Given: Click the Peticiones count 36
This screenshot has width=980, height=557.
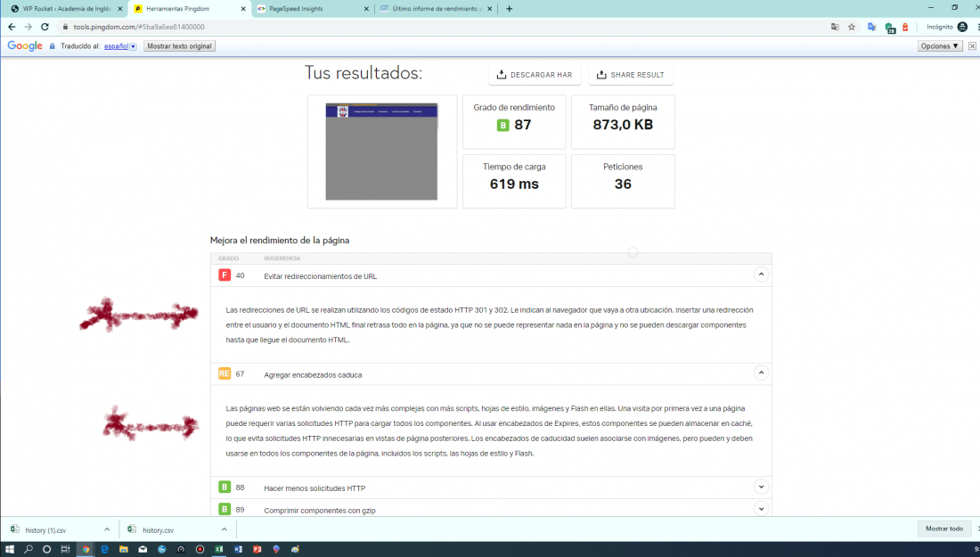Looking at the screenshot, I should pos(623,184).
